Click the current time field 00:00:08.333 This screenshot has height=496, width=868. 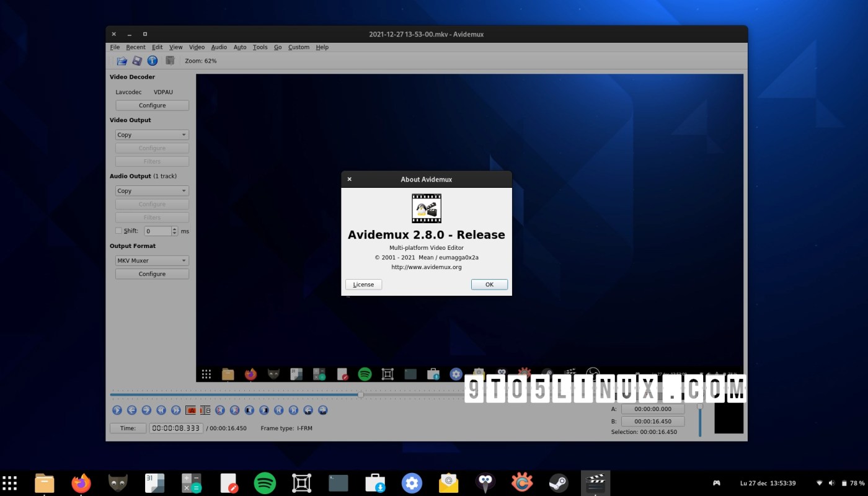(x=176, y=428)
